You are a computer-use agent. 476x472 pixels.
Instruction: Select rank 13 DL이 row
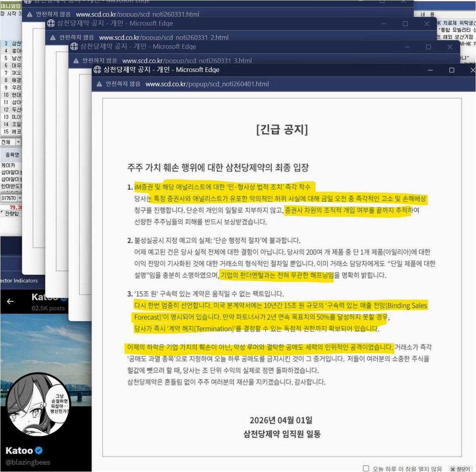(x=11, y=117)
